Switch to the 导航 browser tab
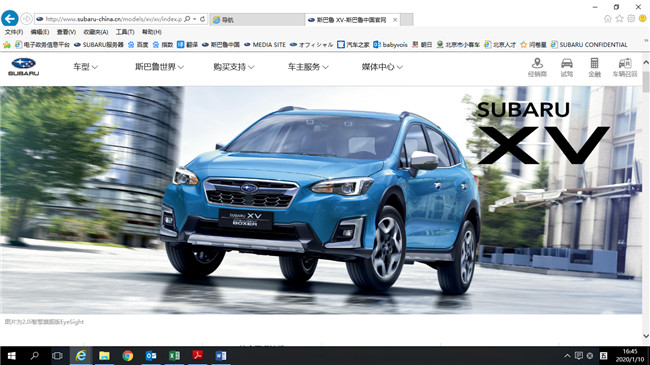650x365 pixels. click(x=257, y=19)
